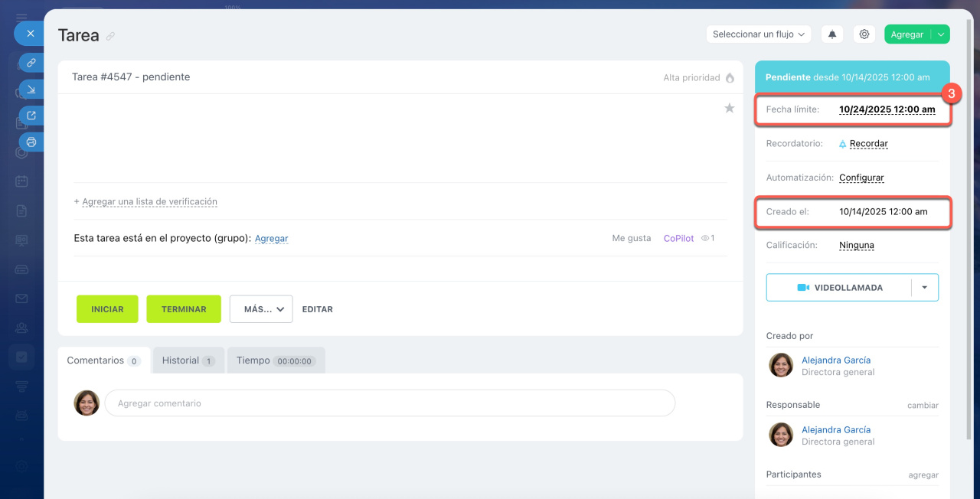Click the copy link side button

coord(31,62)
